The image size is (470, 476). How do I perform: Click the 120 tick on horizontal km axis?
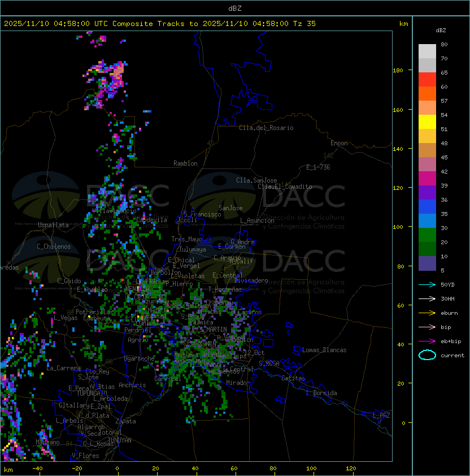[351, 469]
